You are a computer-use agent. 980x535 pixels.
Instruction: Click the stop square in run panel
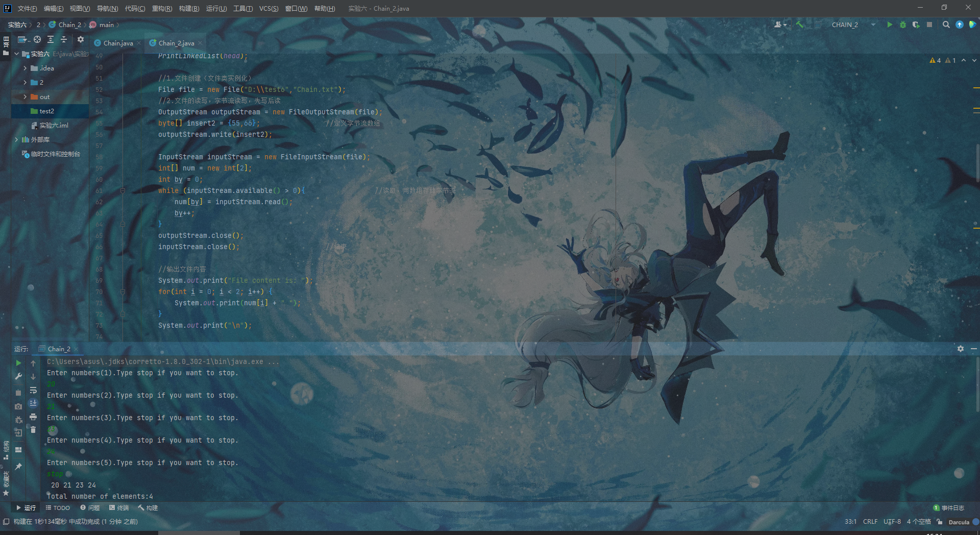tap(18, 393)
